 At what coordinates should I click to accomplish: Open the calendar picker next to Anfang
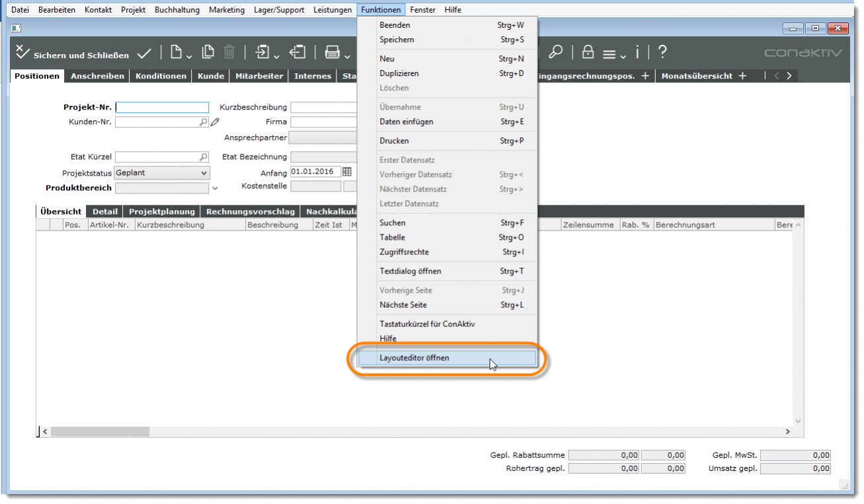[x=347, y=172]
